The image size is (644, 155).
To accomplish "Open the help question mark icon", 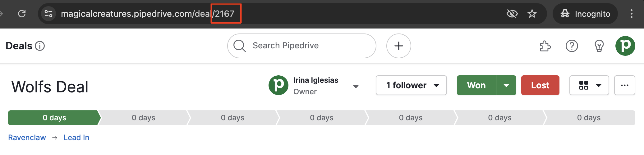I will coord(572,46).
